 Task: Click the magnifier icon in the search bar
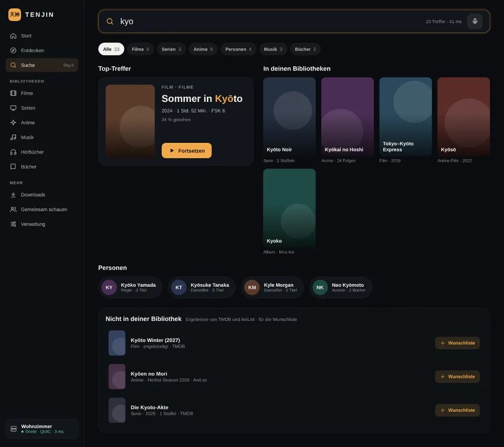pyautogui.click(x=110, y=21)
